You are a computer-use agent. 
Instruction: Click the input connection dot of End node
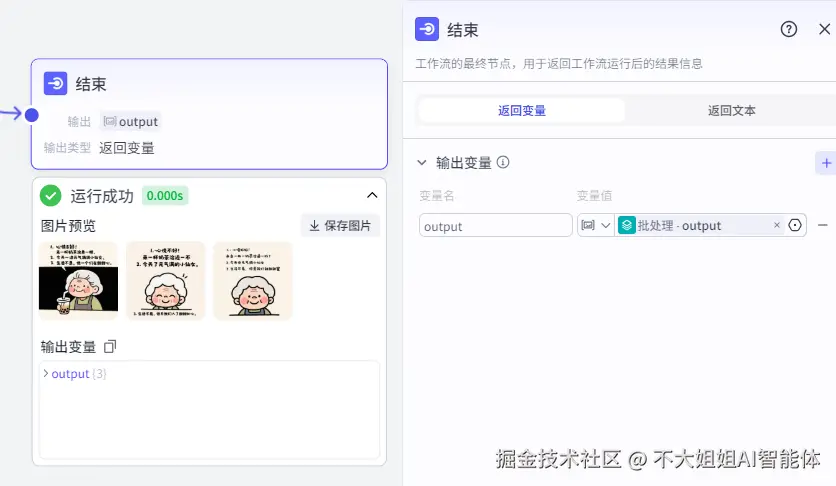(32, 115)
